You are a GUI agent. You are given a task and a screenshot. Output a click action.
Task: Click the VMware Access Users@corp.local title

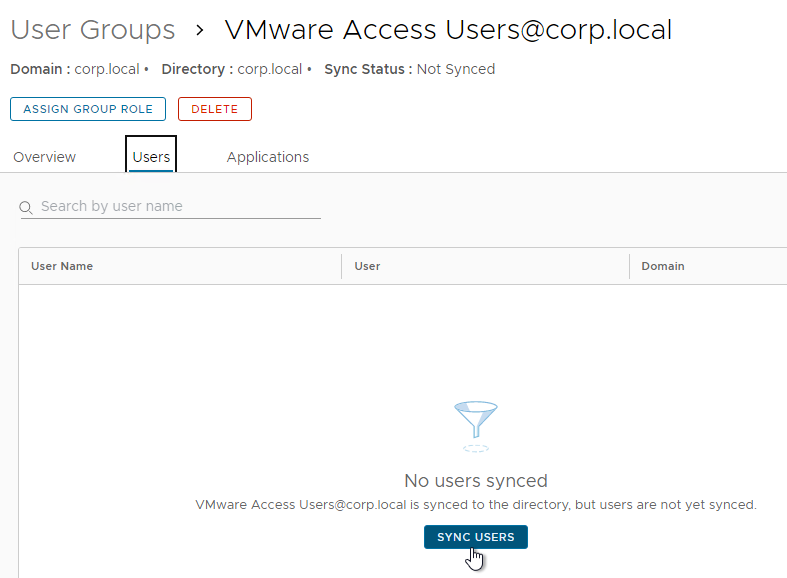[448, 30]
